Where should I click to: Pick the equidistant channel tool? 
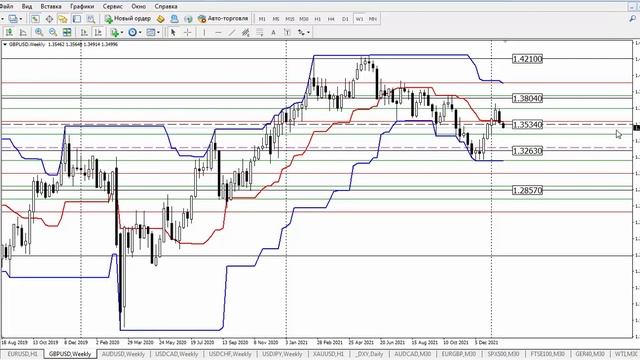pyautogui.click(x=246, y=32)
